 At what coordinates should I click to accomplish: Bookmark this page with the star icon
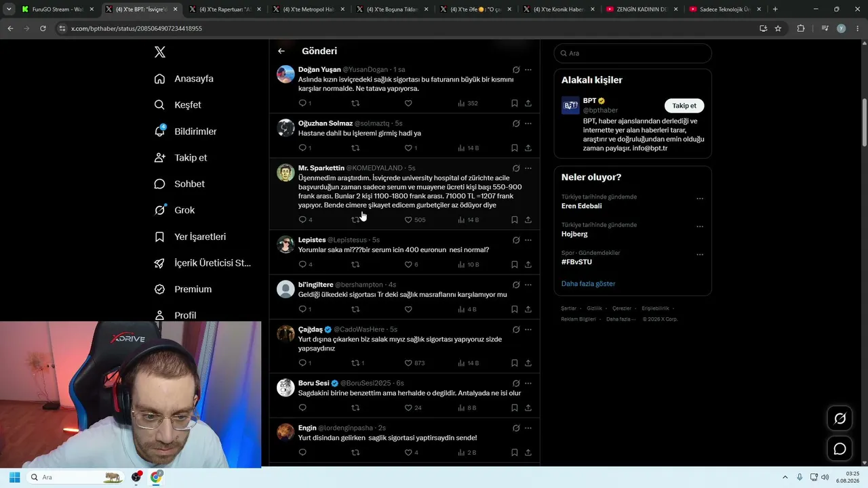778,28
